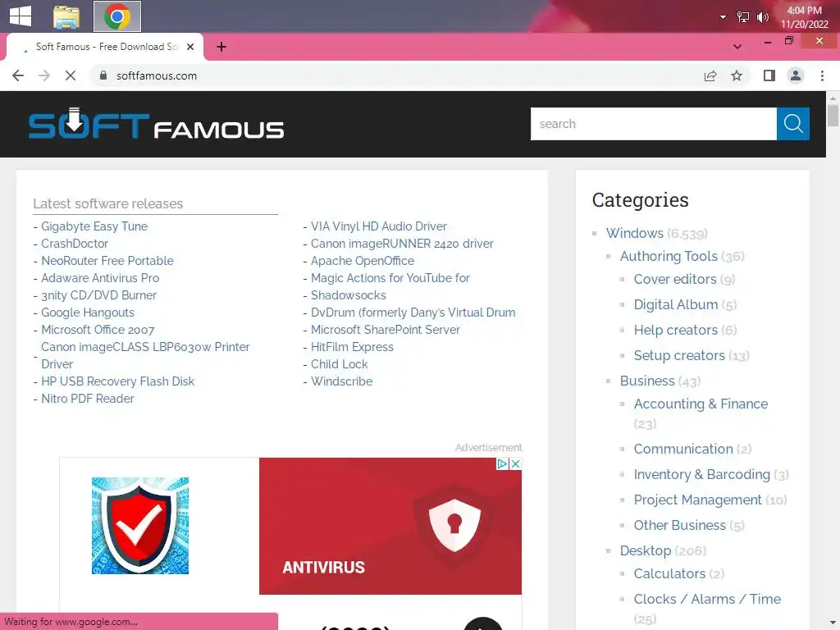The height and width of the screenshot is (630, 840).
Task: Open DvDrum Virtual Drum link
Action: pyautogui.click(x=413, y=313)
